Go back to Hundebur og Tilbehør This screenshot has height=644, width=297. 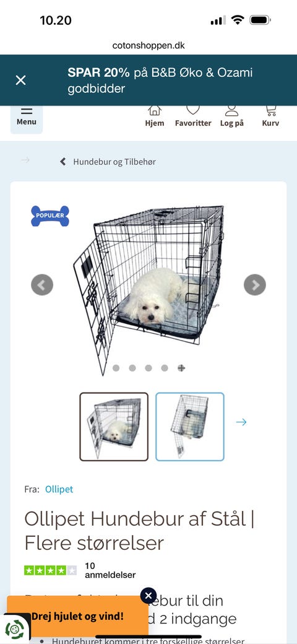click(x=108, y=162)
